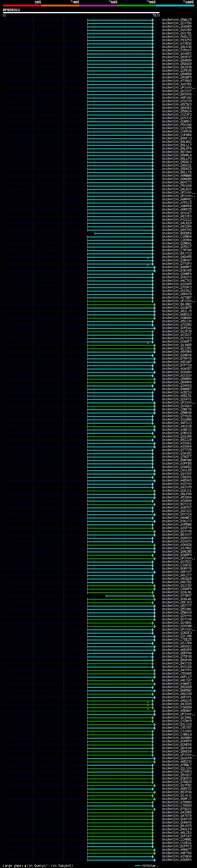Click hit label UniRef100_A3YW34
Viewport: 197px width, 868px height.
pos(177,856)
